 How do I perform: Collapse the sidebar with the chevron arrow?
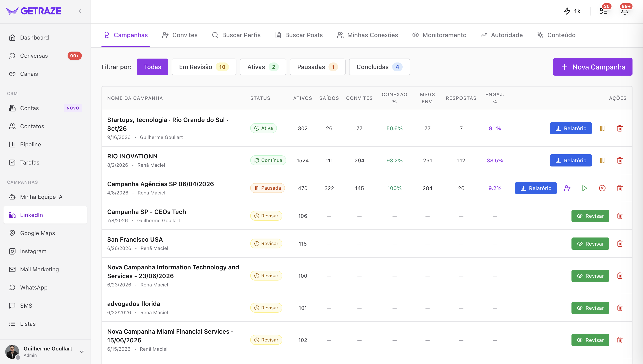tap(80, 11)
